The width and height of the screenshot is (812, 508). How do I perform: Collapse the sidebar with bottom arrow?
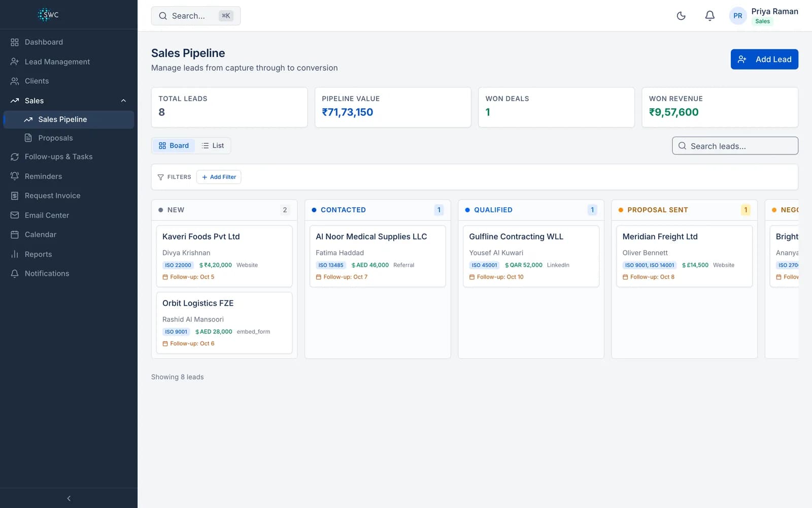(x=69, y=498)
